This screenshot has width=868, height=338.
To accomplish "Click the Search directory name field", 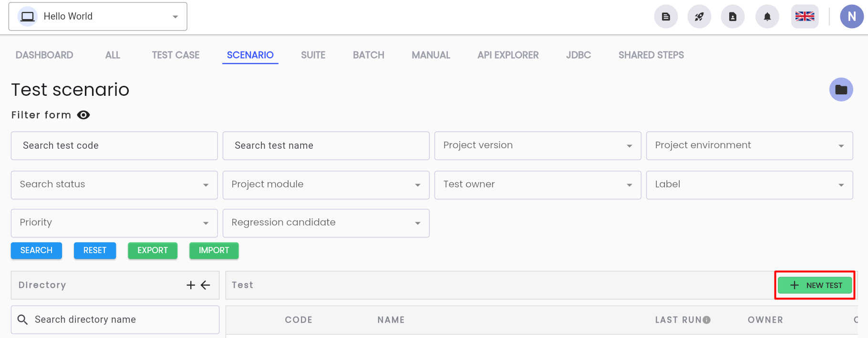I will pyautogui.click(x=115, y=319).
